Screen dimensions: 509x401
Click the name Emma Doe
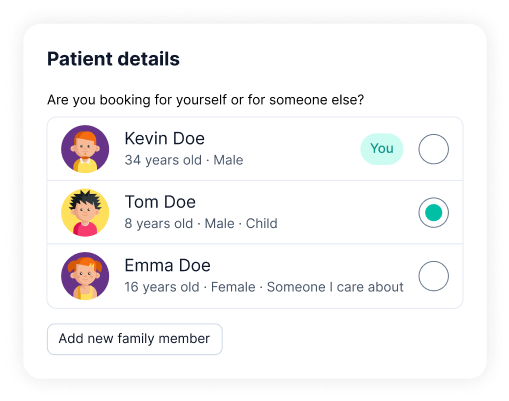[x=167, y=266]
